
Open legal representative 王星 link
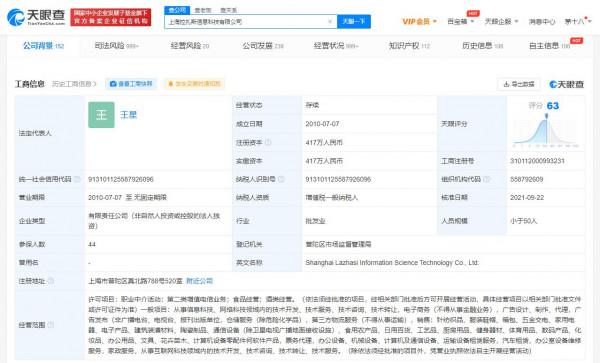[x=128, y=115]
